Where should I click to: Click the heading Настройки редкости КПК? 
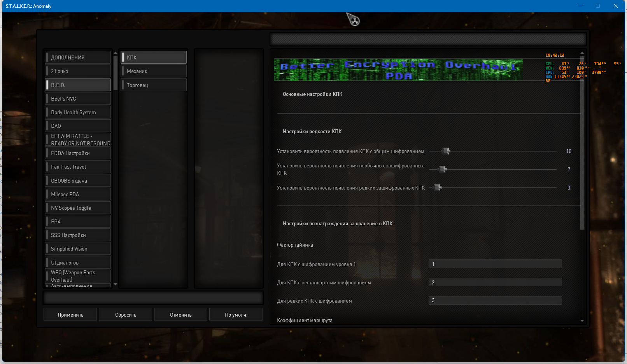[x=312, y=132]
